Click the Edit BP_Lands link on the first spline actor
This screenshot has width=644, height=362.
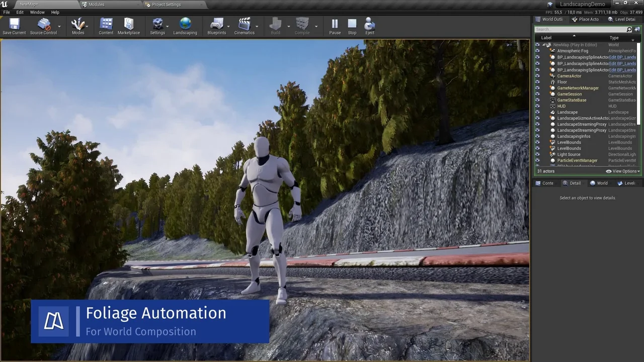[x=622, y=57]
